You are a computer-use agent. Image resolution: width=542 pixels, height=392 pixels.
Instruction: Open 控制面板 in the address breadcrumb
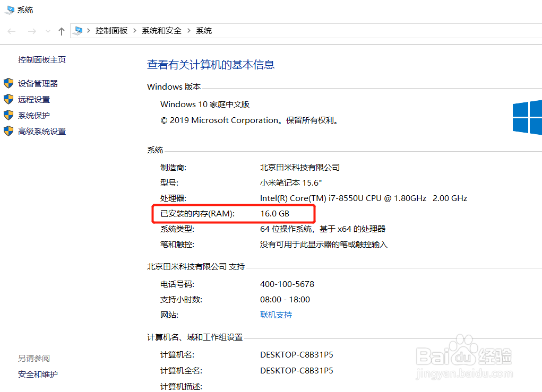coord(111,31)
